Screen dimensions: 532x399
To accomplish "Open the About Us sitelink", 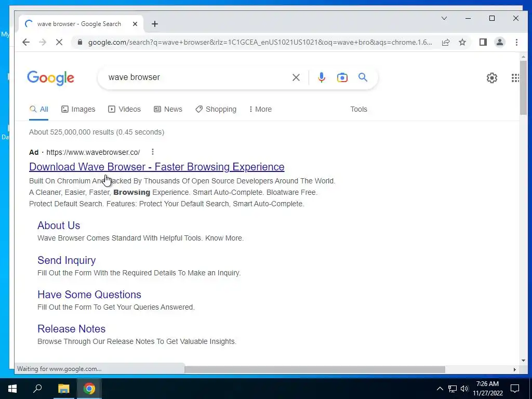I will pos(59,225).
